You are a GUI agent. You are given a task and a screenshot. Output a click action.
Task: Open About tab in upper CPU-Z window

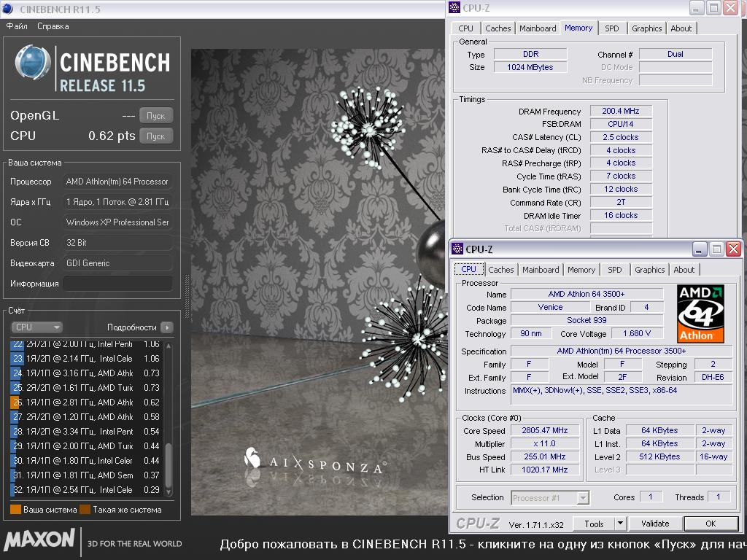(681, 28)
